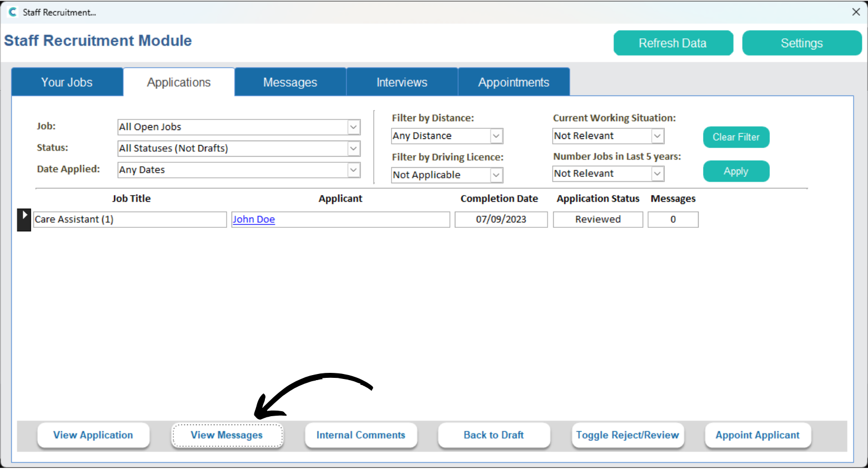The height and width of the screenshot is (469, 868).
Task: Expand the Status dropdown arrow
Action: click(353, 148)
